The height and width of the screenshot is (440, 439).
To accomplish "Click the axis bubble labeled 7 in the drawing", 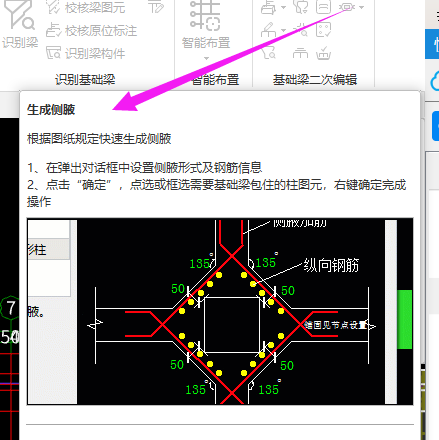I will (x=11, y=308).
